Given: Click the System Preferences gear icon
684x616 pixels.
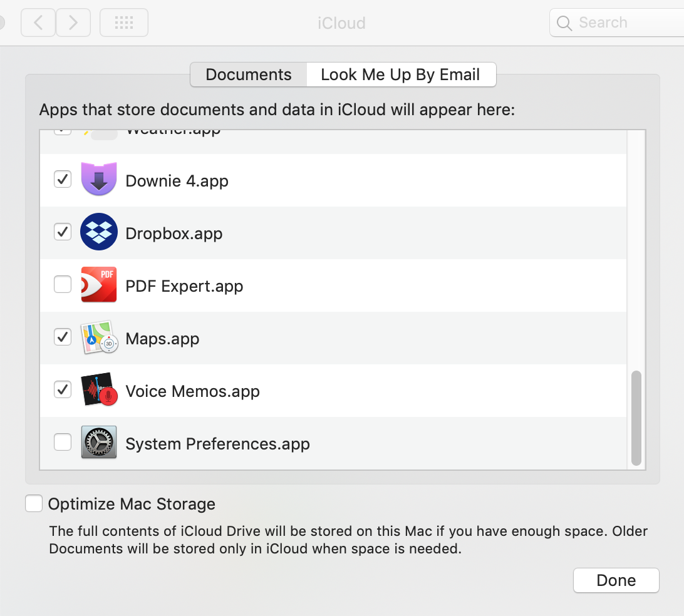Looking at the screenshot, I should point(99,443).
